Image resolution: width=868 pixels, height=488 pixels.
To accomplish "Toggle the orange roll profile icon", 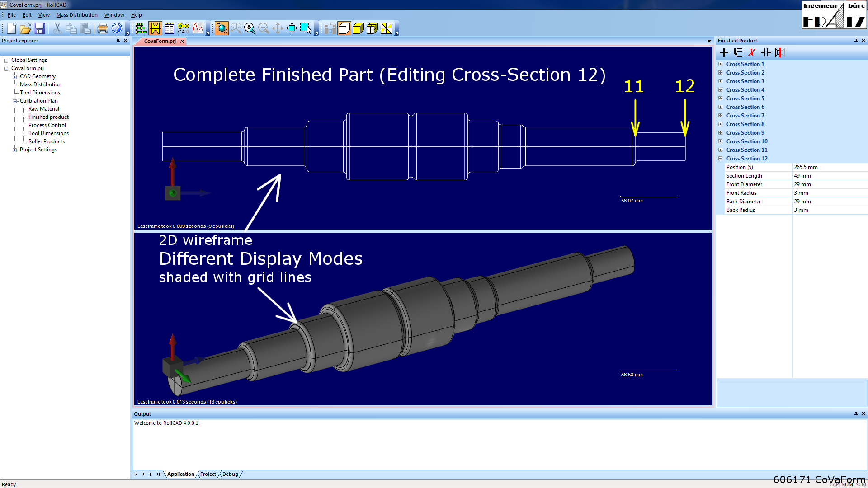I will coord(155,28).
